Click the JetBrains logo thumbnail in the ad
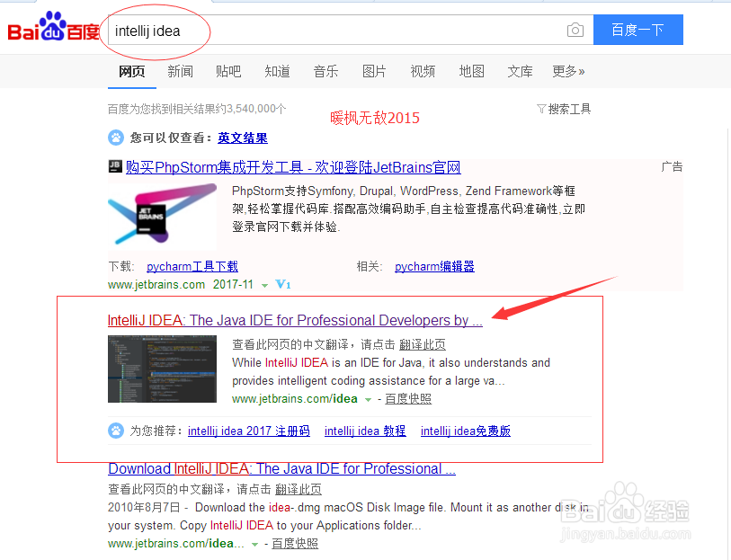Image resolution: width=731 pixels, height=560 pixels. pos(162,217)
